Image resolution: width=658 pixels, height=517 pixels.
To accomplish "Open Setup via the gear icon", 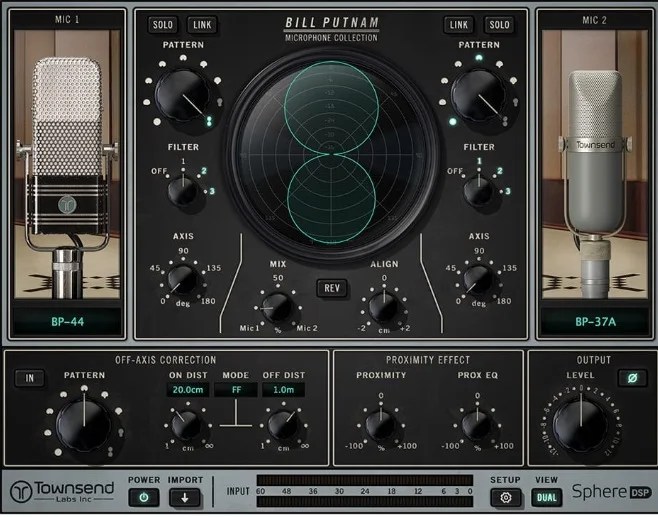I will 506,498.
